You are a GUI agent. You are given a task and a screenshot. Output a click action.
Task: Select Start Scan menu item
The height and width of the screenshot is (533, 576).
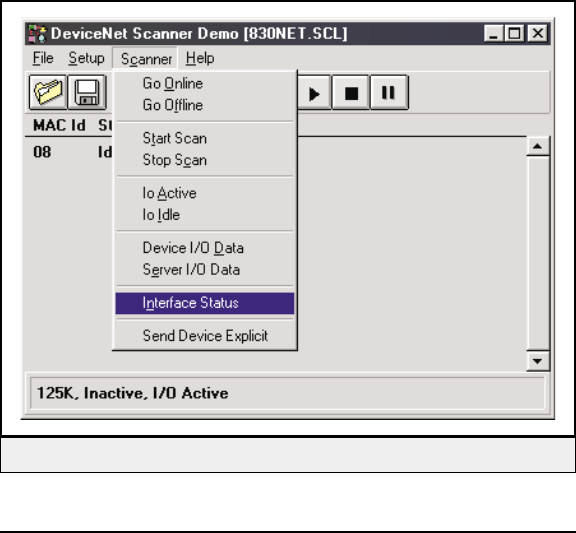click(x=205, y=138)
